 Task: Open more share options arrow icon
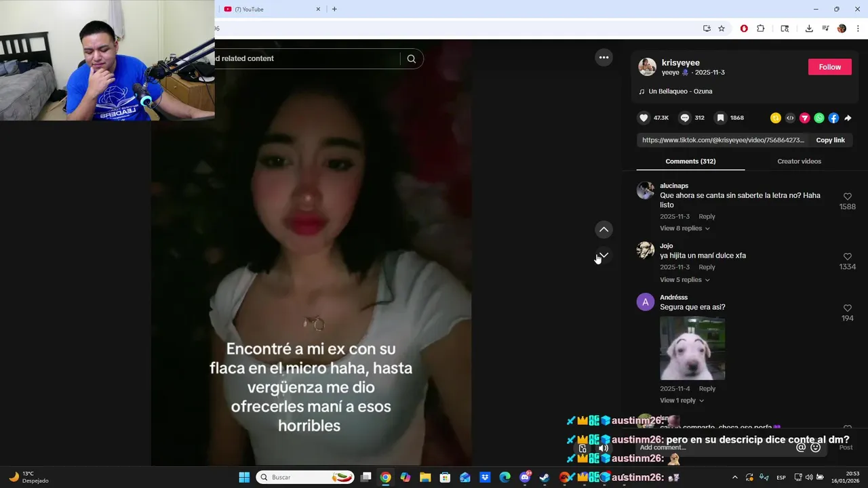[848, 118]
